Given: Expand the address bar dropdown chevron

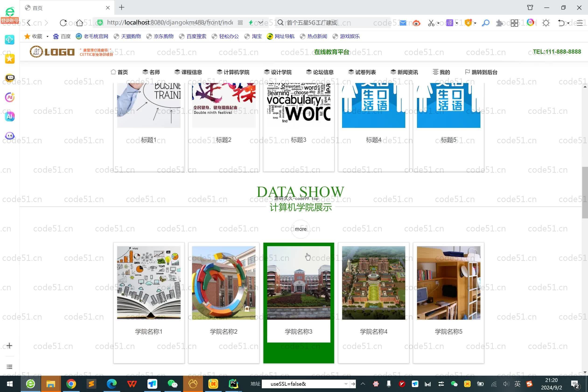Looking at the screenshot, I should 260,23.
